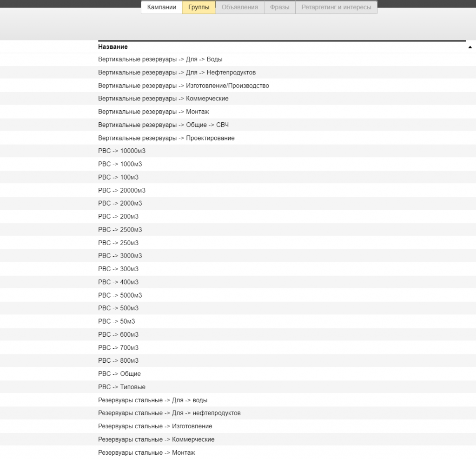Select the РВС -> Типовые group

(121, 387)
